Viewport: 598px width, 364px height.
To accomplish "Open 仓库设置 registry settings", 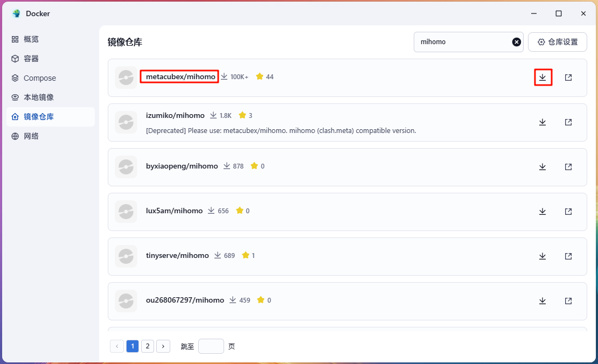I will coord(557,42).
